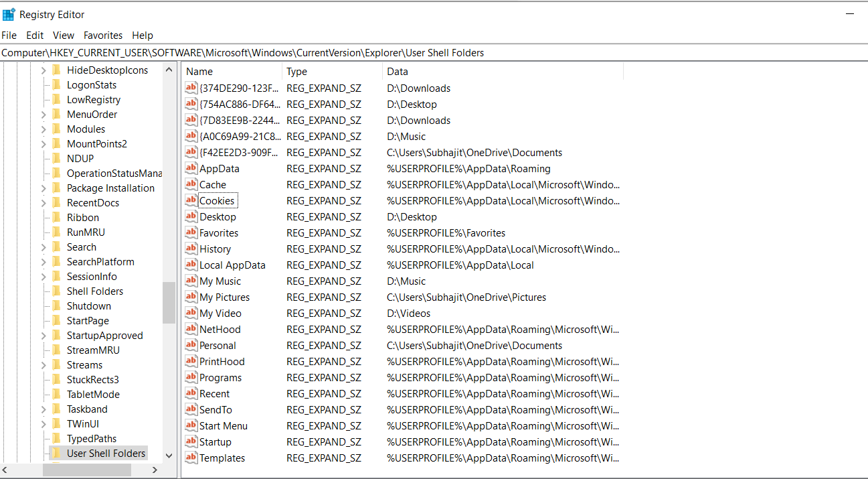This screenshot has width=868, height=479.
Task: Select the LowRegistry key
Action: (x=94, y=100)
